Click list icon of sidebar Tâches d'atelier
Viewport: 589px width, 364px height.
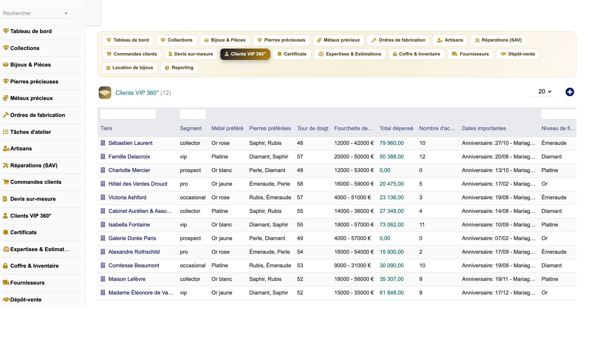click(x=6, y=132)
